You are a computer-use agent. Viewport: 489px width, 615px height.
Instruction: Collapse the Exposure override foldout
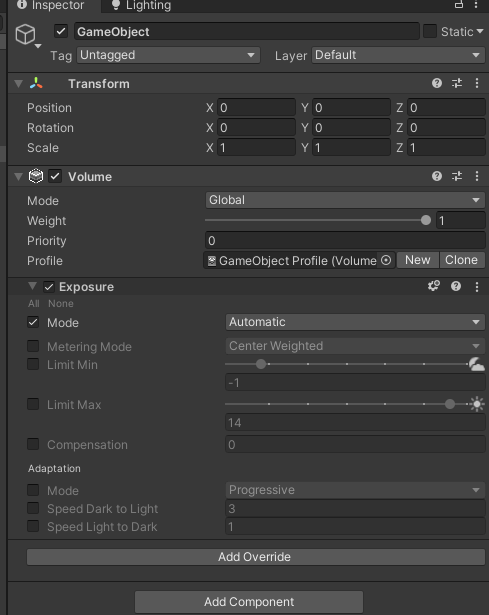pyautogui.click(x=33, y=286)
